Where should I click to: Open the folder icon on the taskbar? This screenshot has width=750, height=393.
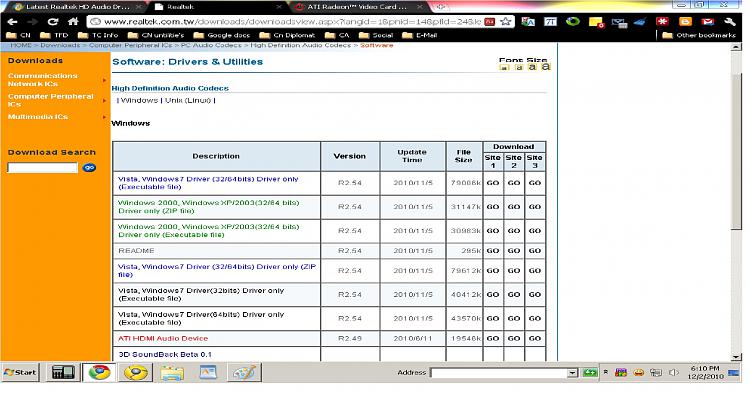tap(172, 372)
